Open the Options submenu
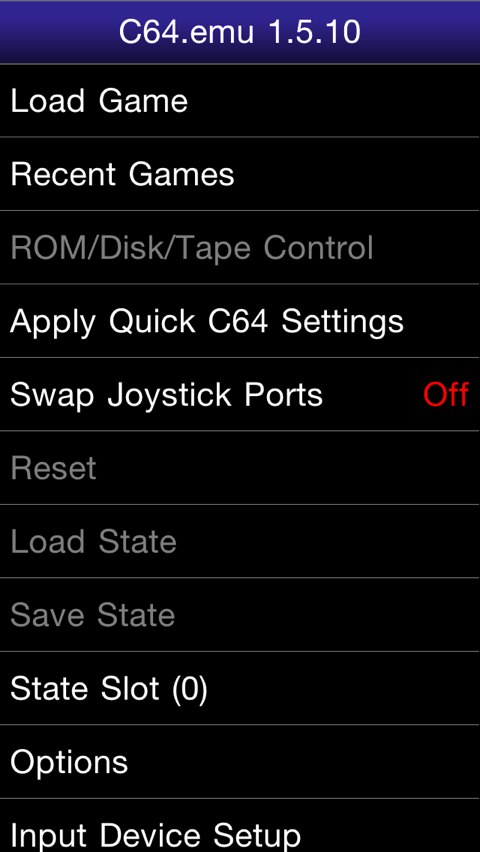This screenshot has height=852, width=480. (240, 761)
